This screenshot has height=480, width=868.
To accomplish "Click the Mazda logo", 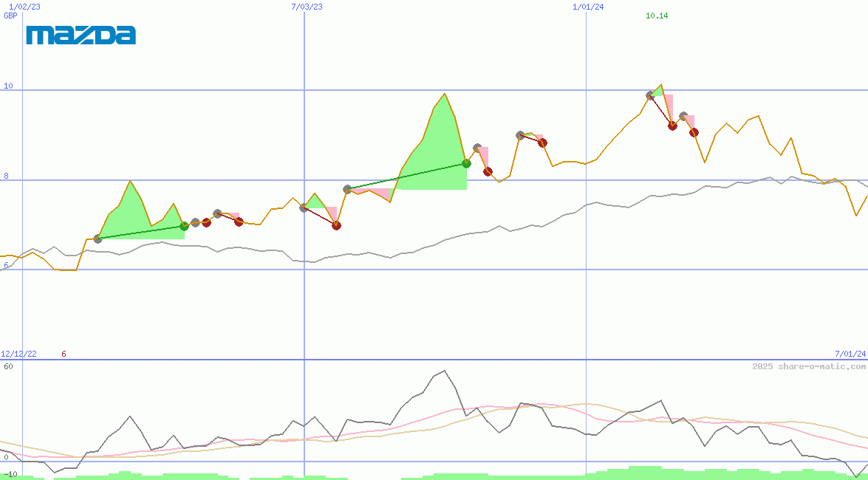I will [x=81, y=35].
